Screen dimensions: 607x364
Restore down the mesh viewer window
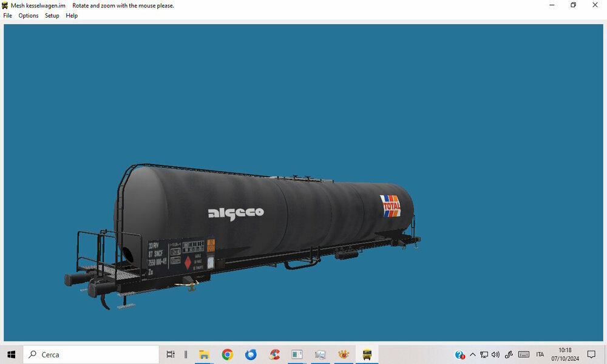click(x=574, y=5)
